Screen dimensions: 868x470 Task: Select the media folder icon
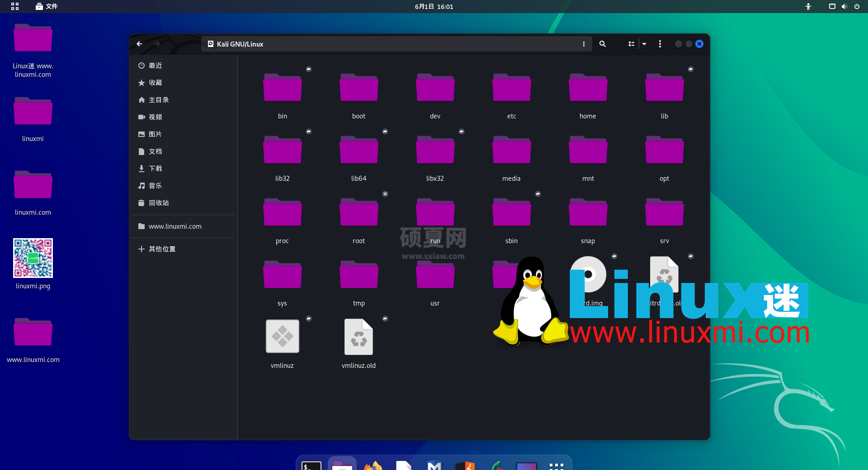[512, 150]
